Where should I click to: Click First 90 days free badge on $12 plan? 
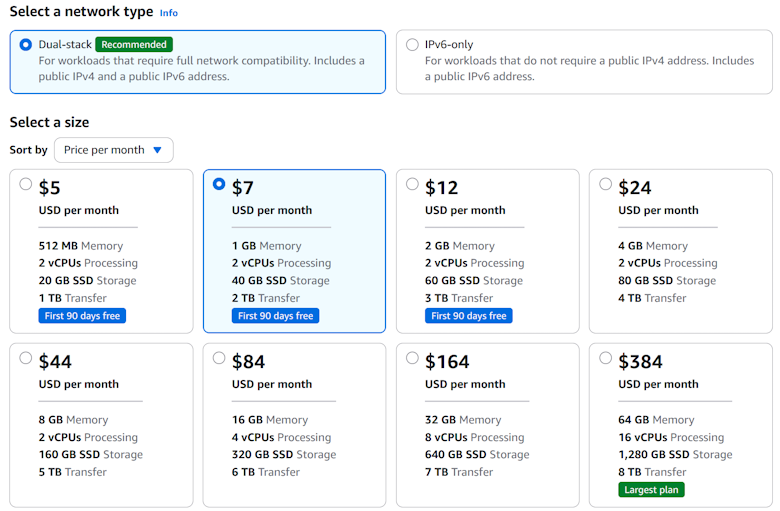coord(468,316)
